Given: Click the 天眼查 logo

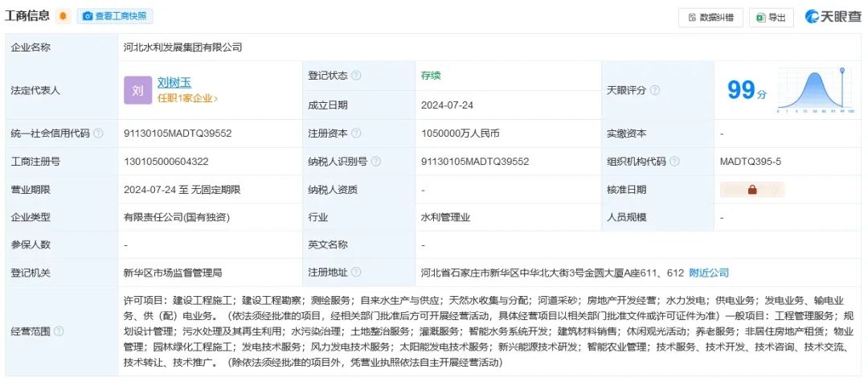Looking at the screenshot, I should click(833, 17).
